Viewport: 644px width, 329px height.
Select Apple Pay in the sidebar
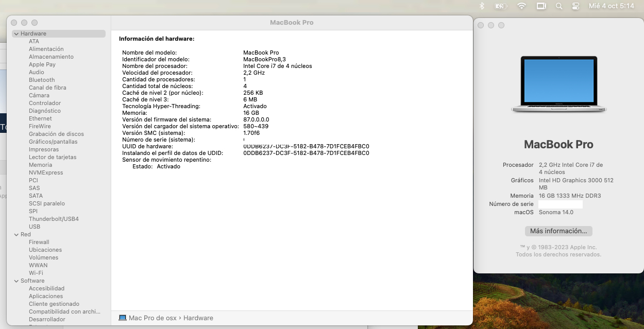[x=42, y=64]
